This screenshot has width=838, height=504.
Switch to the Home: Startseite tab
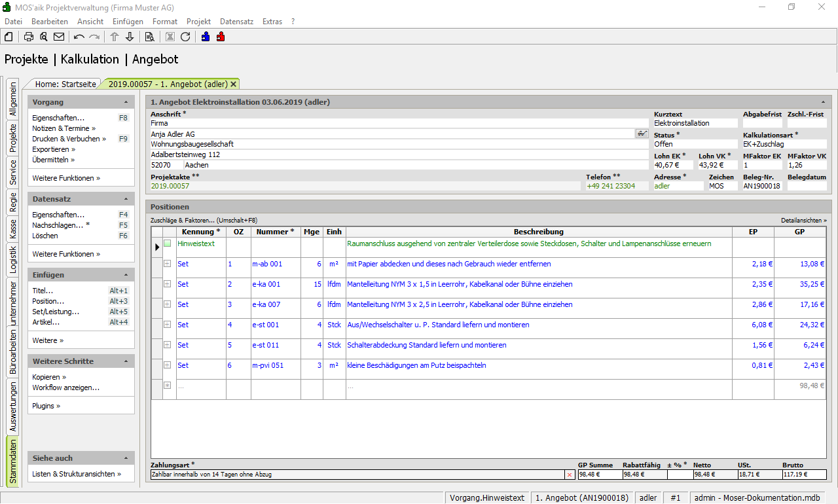click(x=65, y=84)
